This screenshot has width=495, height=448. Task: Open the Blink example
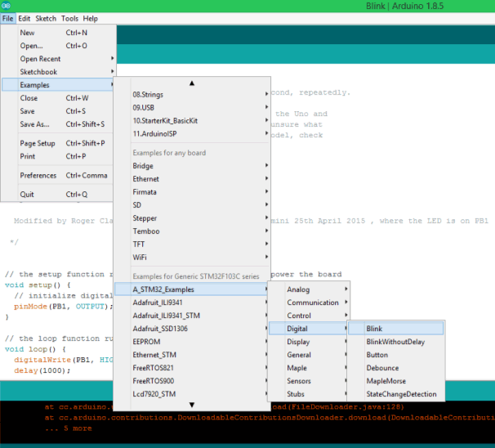click(x=396, y=329)
